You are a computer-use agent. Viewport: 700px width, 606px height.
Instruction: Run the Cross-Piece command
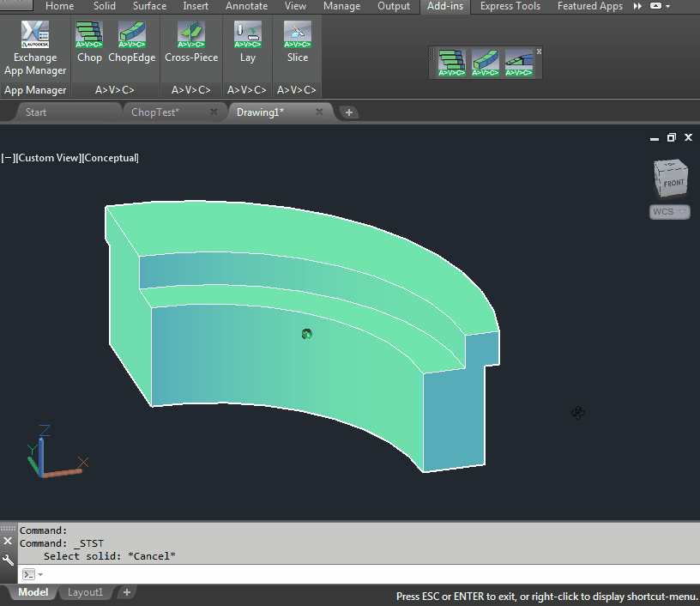click(191, 43)
